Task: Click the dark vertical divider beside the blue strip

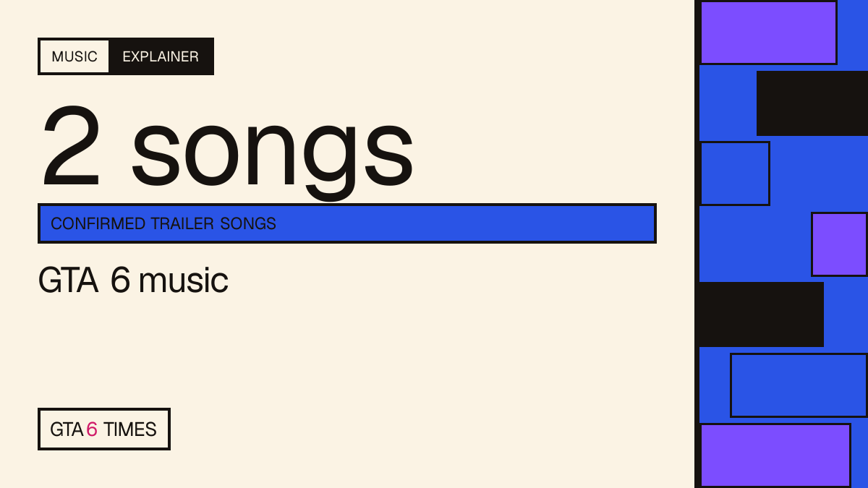Action: pos(697,244)
